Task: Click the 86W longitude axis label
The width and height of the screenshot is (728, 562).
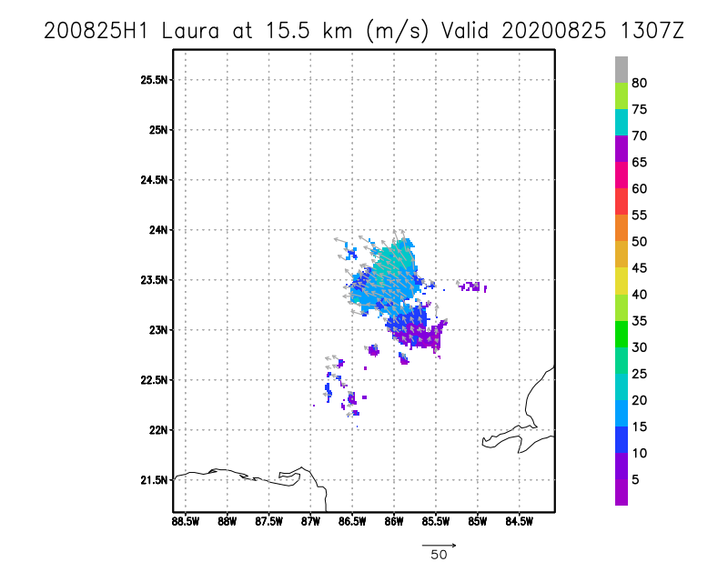Action: pyautogui.click(x=394, y=522)
